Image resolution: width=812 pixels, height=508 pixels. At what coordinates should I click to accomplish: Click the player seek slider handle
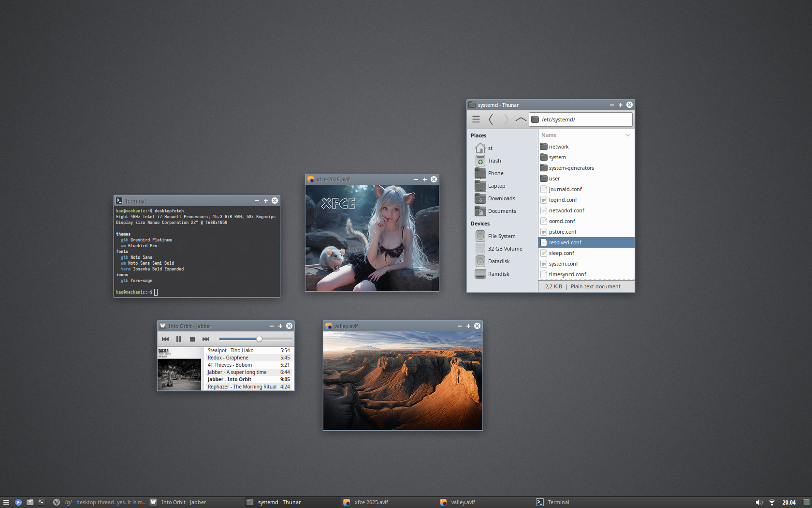click(259, 339)
